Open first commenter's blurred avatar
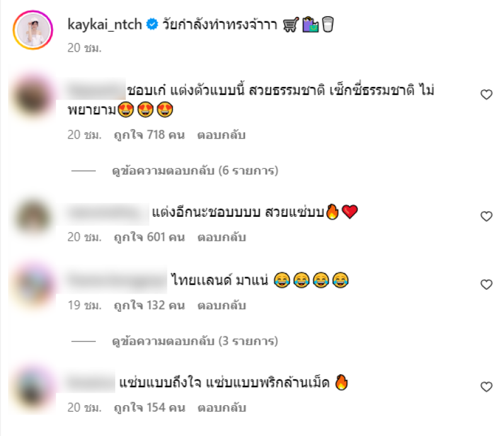504x436 pixels. (33, 96)
